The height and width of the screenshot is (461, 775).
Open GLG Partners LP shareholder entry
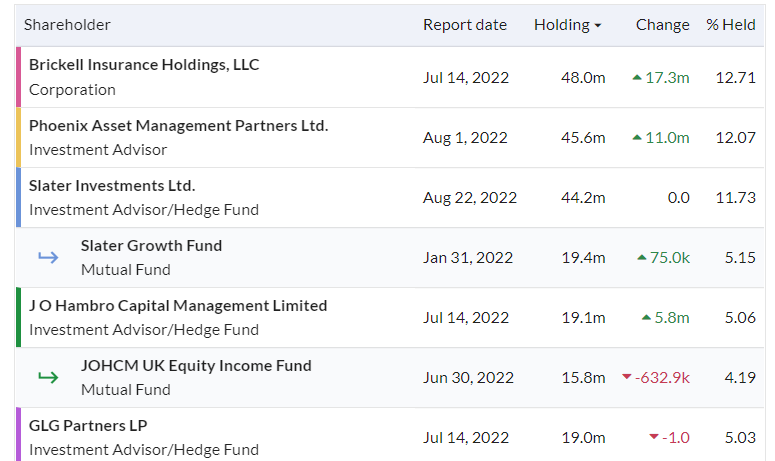coord(88,426)
